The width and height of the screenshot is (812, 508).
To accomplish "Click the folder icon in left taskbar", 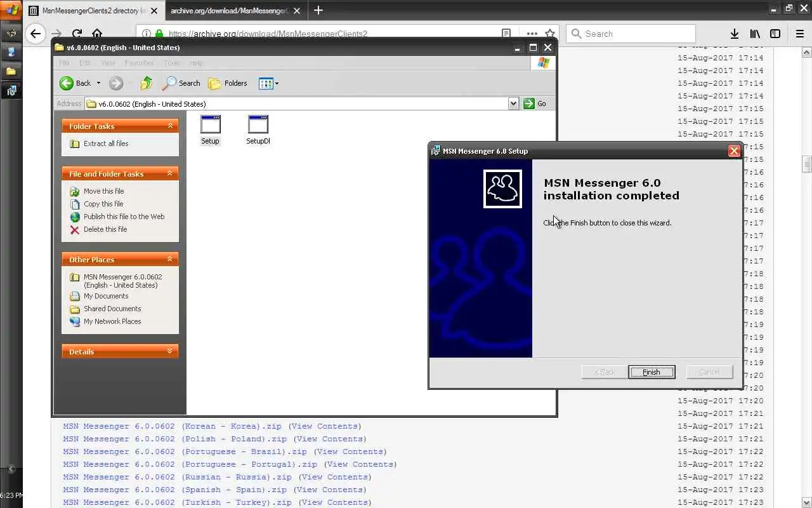I will point(11,71).
